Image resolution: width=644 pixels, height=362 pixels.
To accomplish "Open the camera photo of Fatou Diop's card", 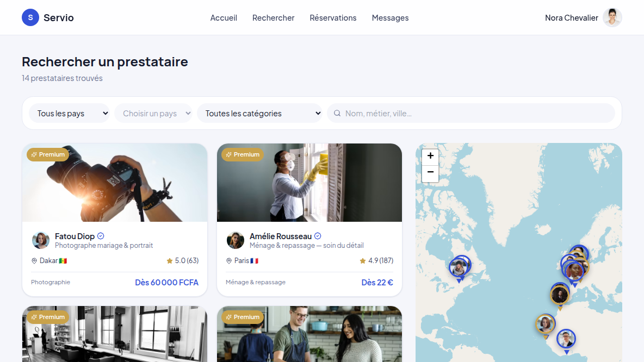I will (x=115, y=183).
